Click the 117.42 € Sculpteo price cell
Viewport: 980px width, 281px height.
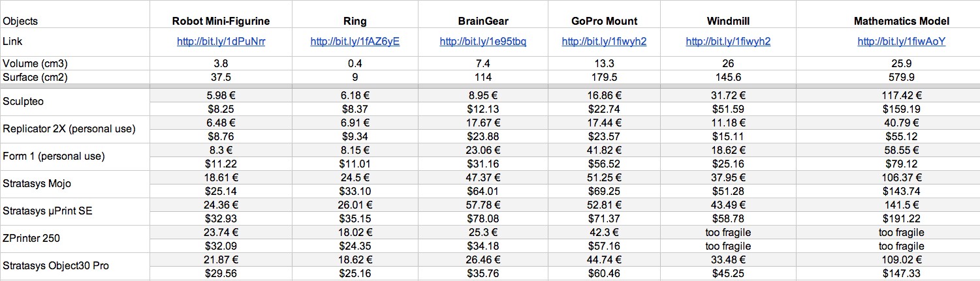901,95
